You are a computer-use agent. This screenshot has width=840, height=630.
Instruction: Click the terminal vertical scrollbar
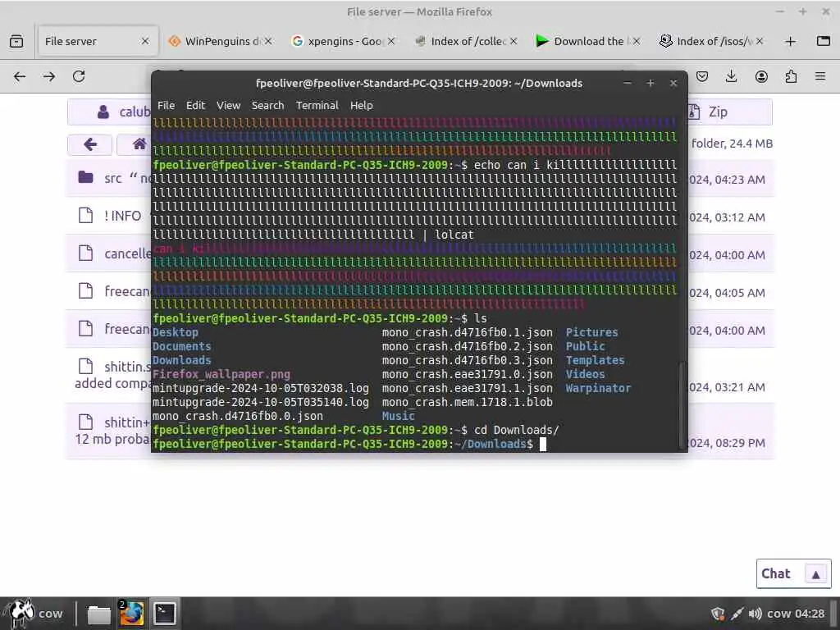coord(682,406)
